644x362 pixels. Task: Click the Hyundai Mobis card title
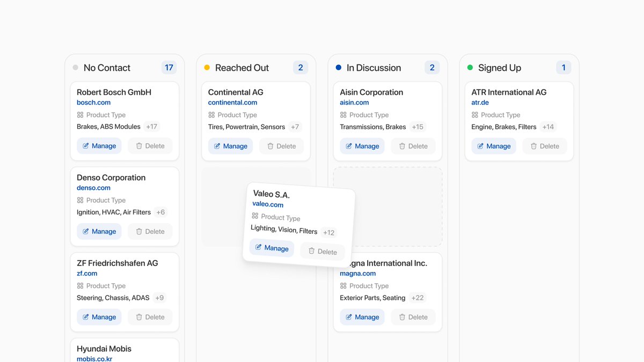[104, 349]
